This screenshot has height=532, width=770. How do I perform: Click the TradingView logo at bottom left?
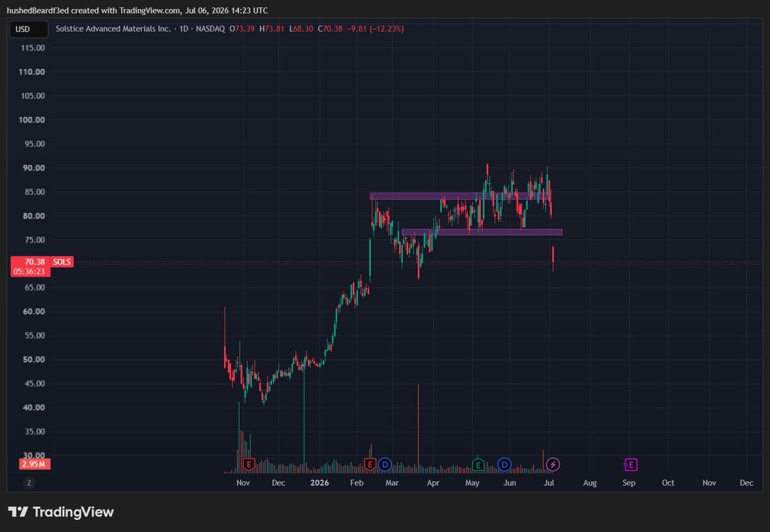coord(62,511)
